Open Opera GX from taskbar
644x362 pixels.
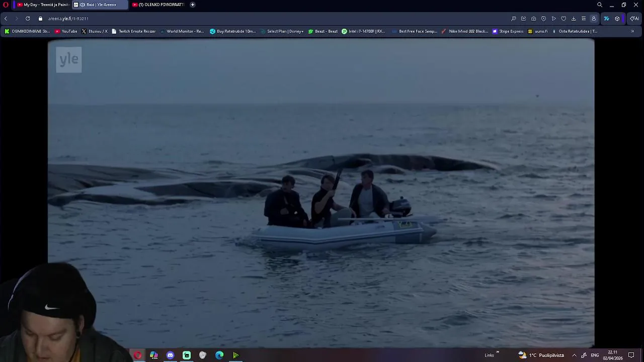137,355
